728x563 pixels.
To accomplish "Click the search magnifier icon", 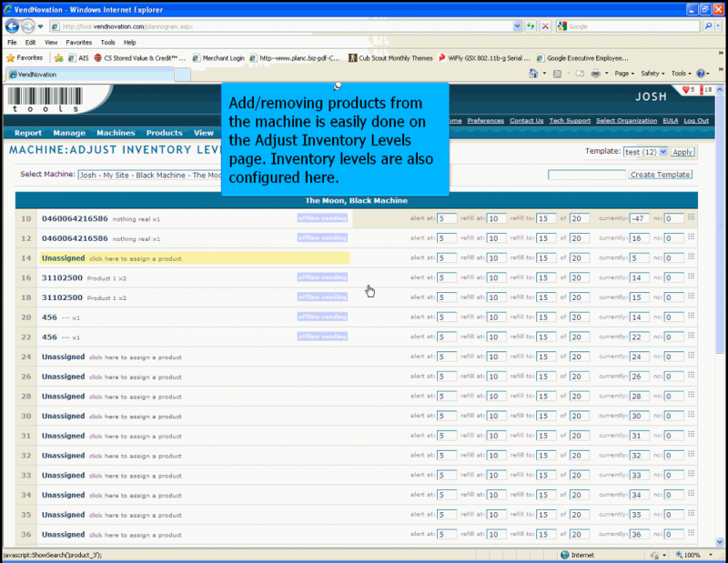I will point(708,26).
